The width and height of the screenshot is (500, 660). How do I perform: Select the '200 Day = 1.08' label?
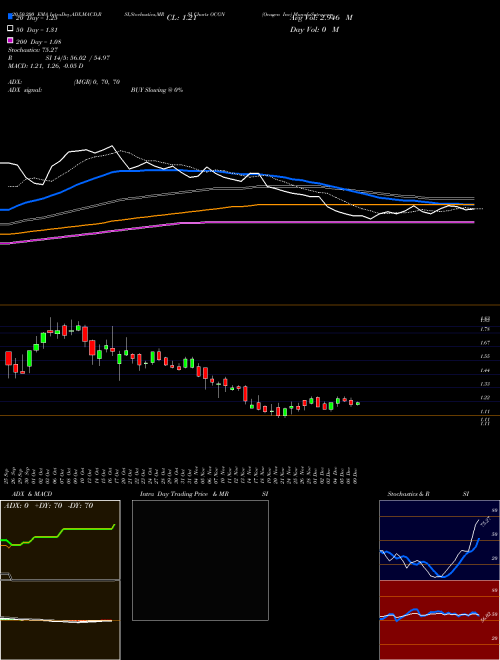[x=38, y=42]
